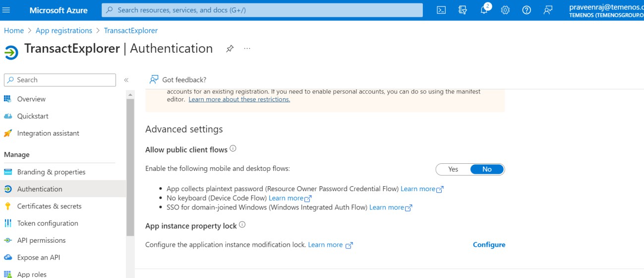Click the feedback icon in top bar
The width and height of the screenshot is (644, 278).
(x=548, y=10)
